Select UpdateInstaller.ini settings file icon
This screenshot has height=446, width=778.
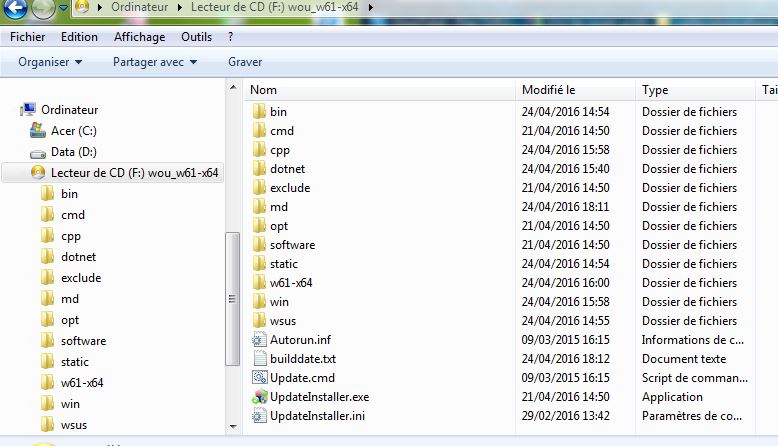[259, 416]
